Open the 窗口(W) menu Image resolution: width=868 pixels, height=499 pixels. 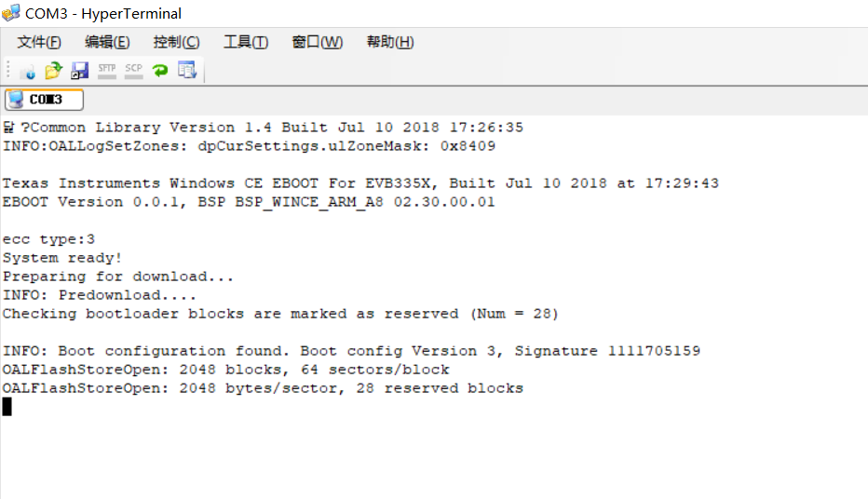(318, 42)
